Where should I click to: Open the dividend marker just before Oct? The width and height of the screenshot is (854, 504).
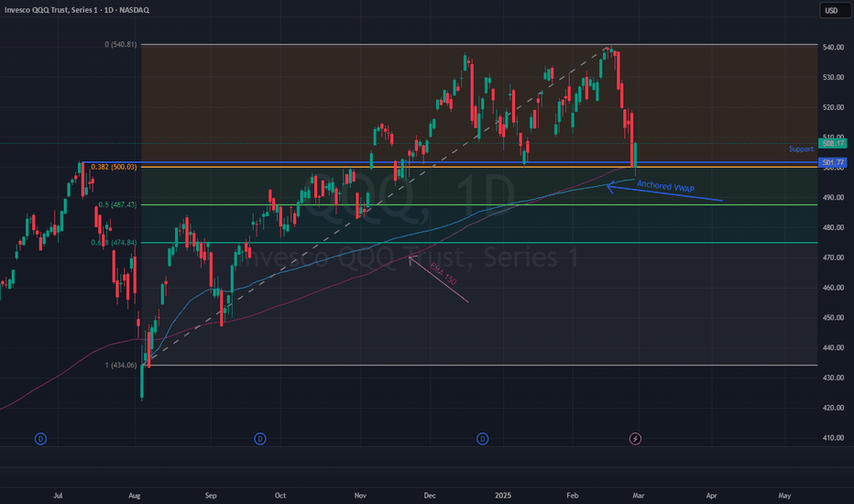(x=260, y=439)
